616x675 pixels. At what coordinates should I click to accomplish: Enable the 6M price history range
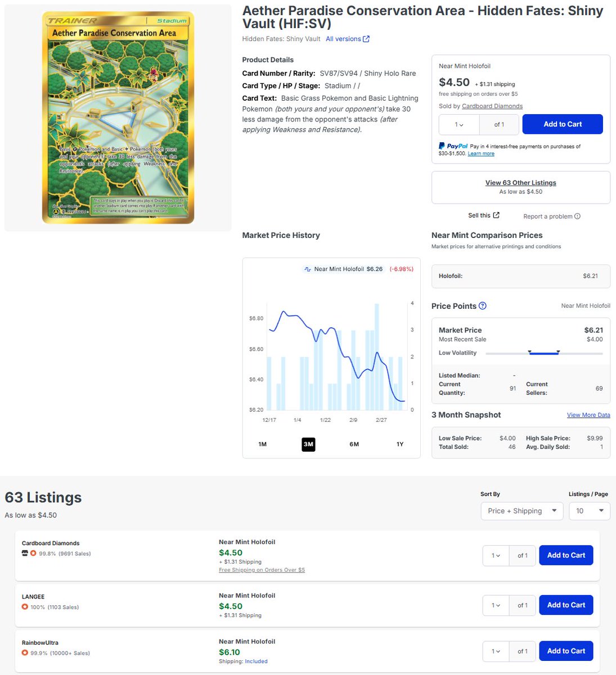[x=354, y=444]
